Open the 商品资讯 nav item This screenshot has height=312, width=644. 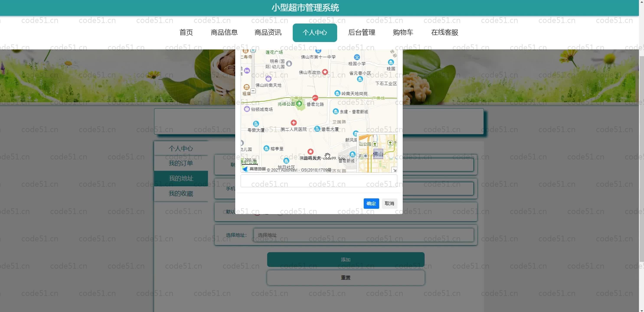268,32
